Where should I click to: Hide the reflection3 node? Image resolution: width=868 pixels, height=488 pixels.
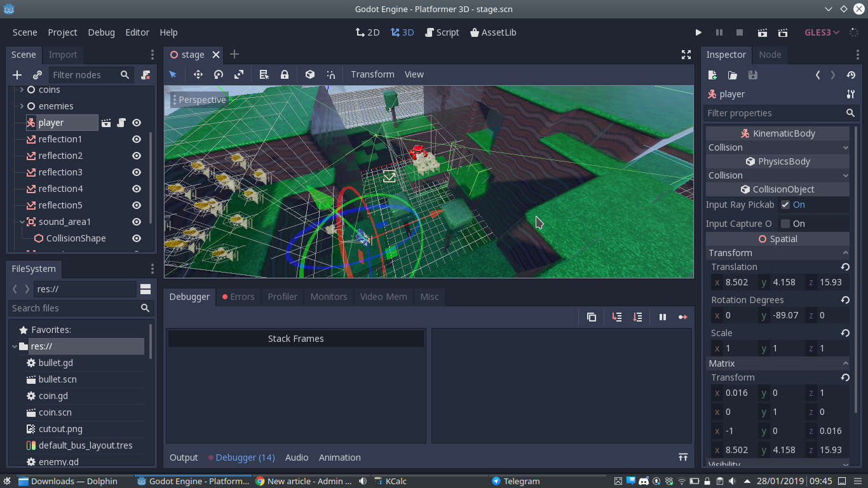(137, 172)
